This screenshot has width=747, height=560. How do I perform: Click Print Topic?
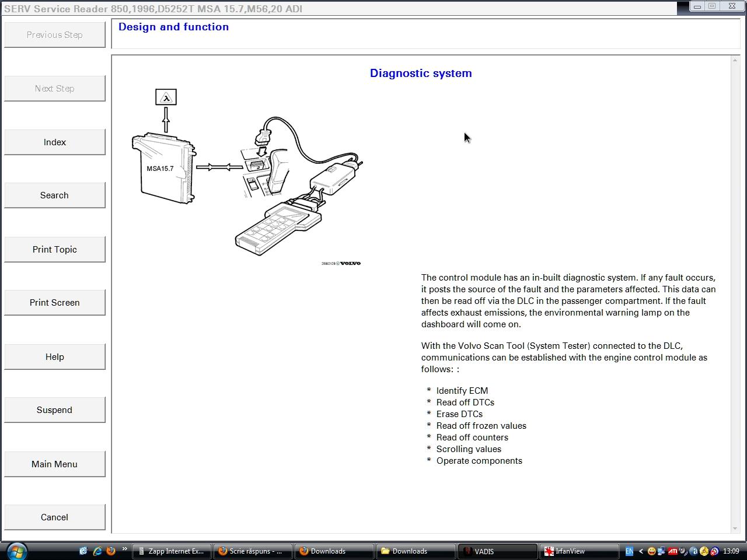(x=54, y=250)
